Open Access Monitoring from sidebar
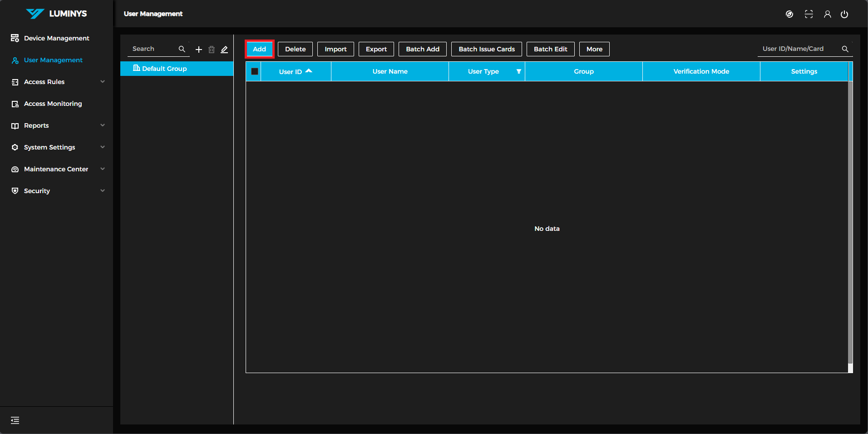868x434 pixels. pos(53,104)
